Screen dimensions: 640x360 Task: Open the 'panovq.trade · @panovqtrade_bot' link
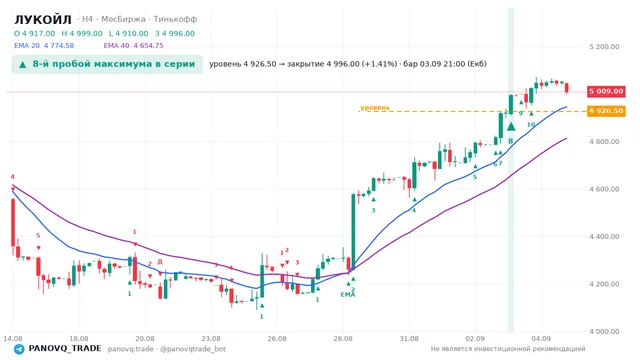(167, 349)
